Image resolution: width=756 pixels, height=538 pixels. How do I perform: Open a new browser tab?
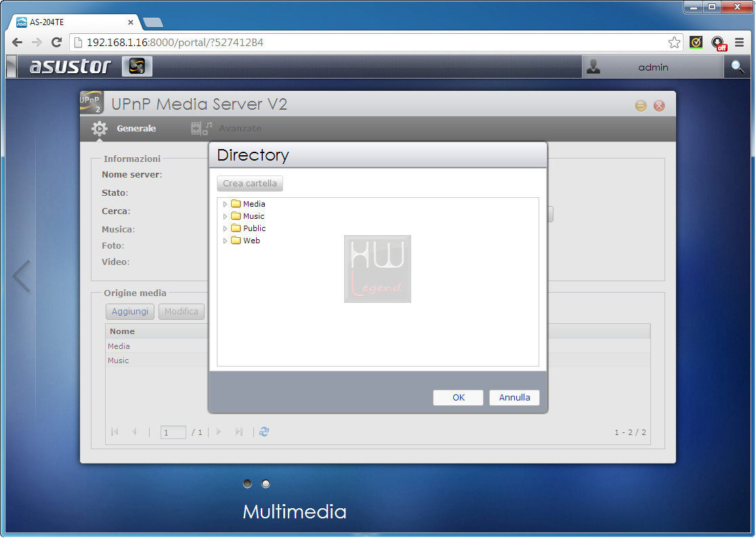153,22
